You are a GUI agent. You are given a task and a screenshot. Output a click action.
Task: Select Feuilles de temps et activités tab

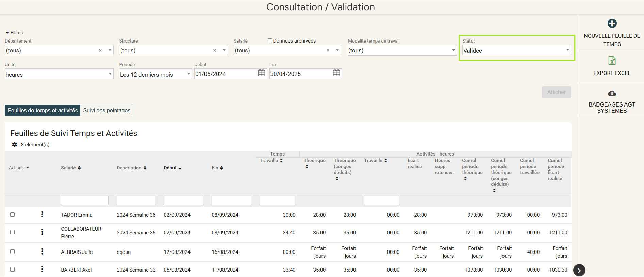coord(43,111)
